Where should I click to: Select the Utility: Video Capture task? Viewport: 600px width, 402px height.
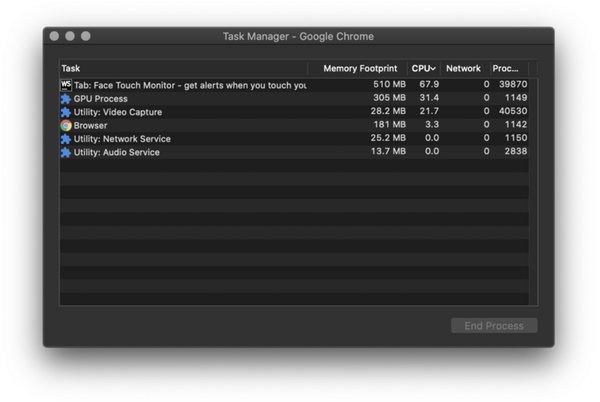294,112
